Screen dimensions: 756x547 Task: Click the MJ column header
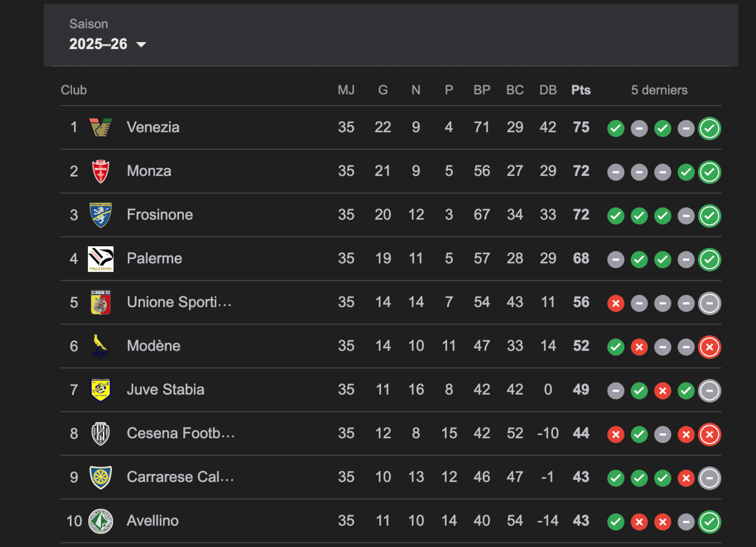pyautogui.click(x=346, y=90)
